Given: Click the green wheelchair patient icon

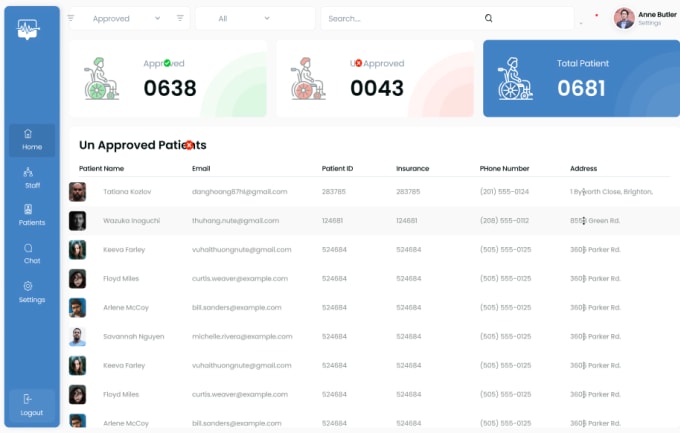Looking at the screenshot, I should click(101, 79).
